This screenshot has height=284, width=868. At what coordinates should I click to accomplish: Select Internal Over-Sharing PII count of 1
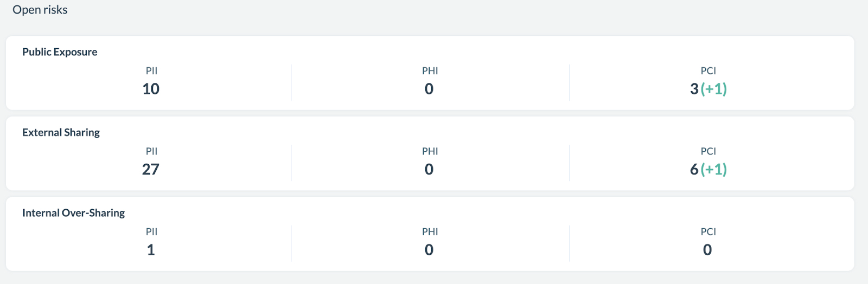pyautogui.click(x=151, y=250)
